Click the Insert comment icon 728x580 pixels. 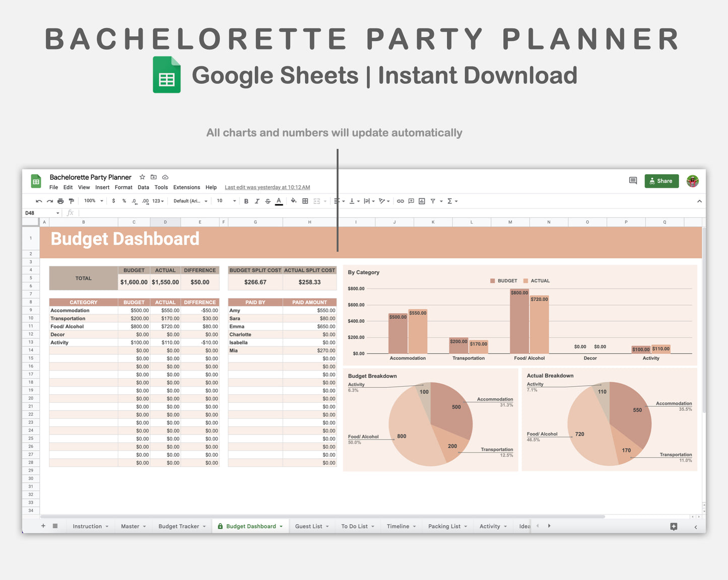point(411,201)
